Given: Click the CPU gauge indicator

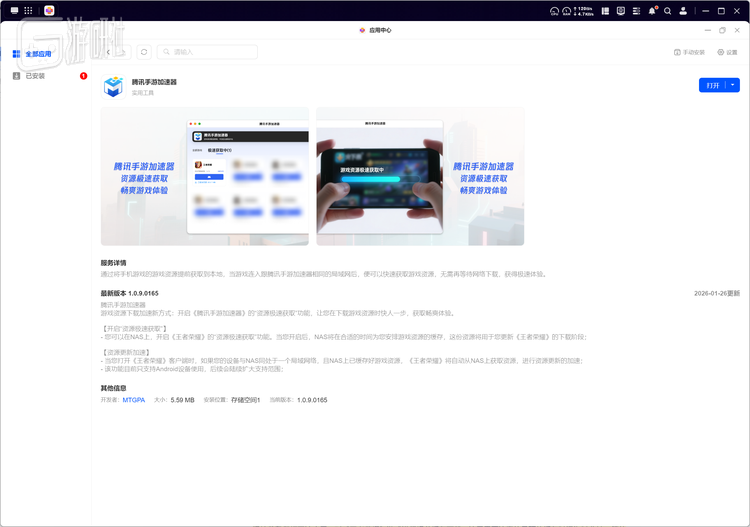Looking at the screenshot, I should click(x=555, y=10).
